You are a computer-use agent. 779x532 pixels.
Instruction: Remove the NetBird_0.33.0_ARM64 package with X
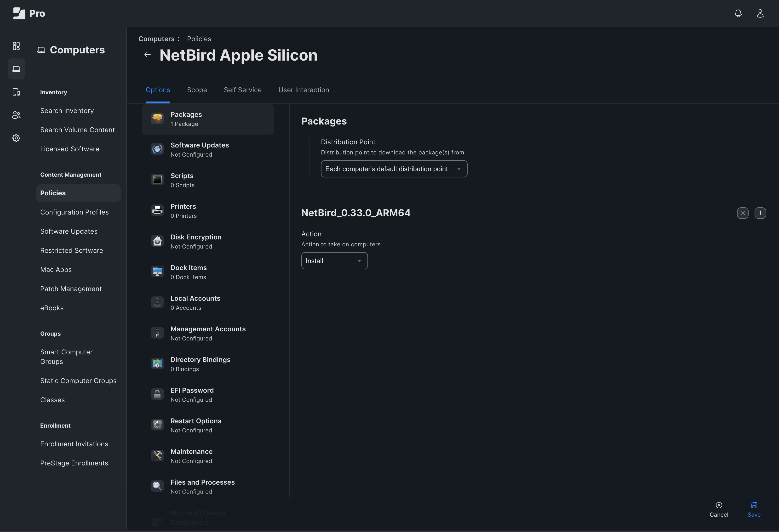coord(742,213)
